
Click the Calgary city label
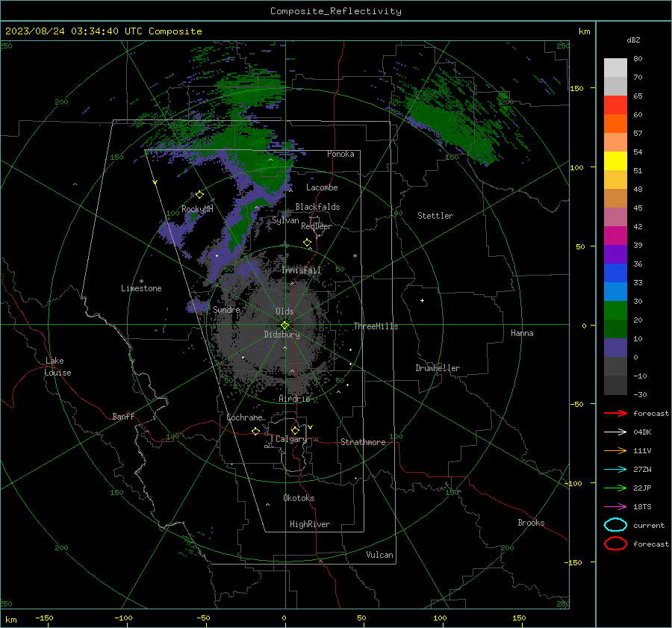(x=291, y=439)
